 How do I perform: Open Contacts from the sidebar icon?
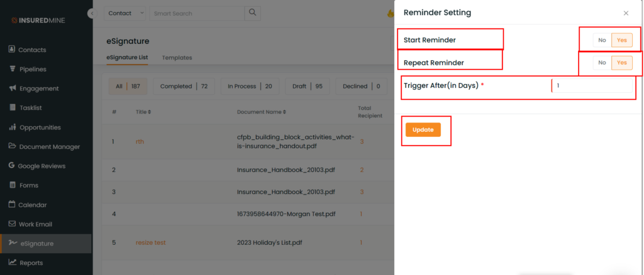[12, 49]
